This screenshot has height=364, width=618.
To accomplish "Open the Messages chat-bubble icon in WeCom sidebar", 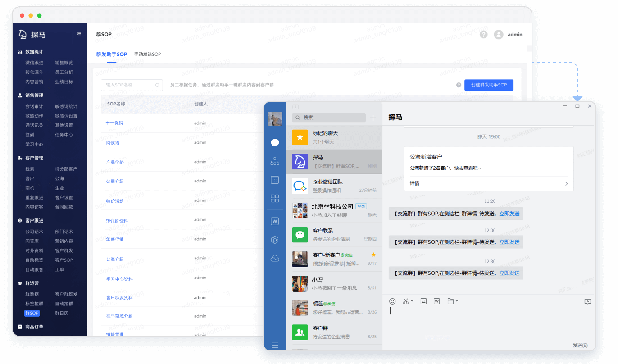I will pyautogui.click(x=275, y=142).
